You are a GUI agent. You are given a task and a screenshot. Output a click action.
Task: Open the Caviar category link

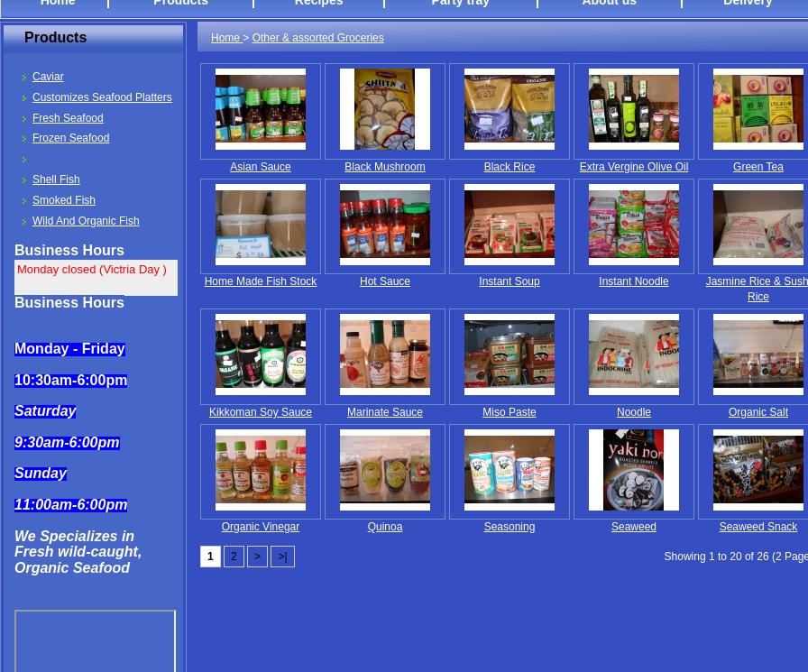48,77
